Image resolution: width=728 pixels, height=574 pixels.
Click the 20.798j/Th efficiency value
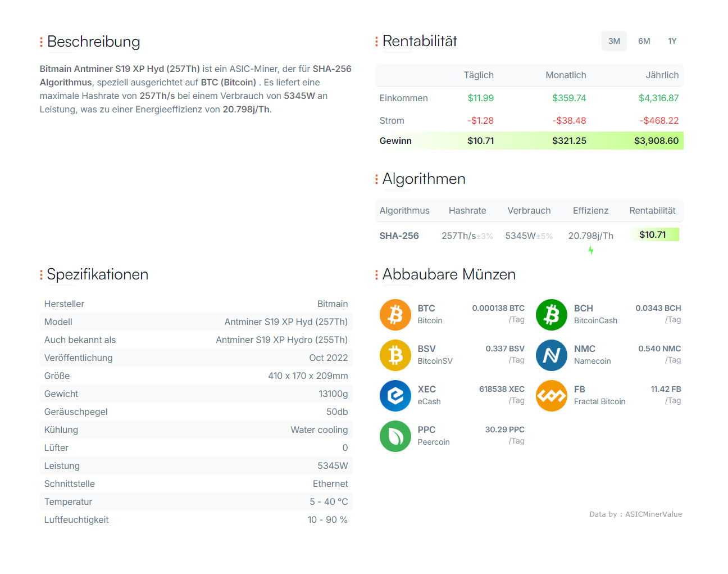pyautogui.click(x=590, y=236)
